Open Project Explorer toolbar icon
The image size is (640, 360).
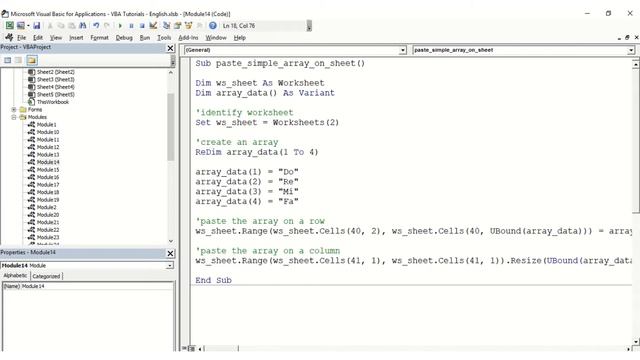(x=167, y=25)
